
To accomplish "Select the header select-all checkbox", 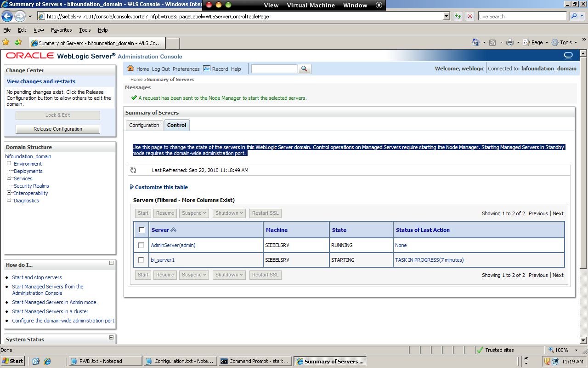I will [x=141, y=230].
